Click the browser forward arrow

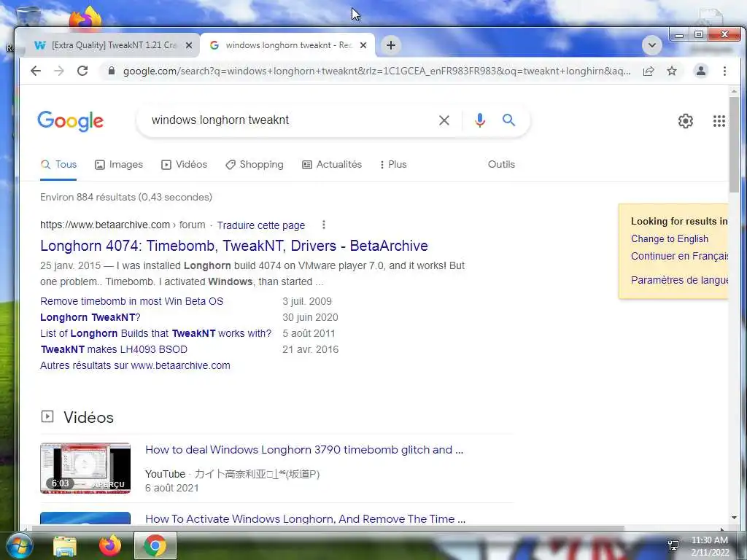click(59, 71)
